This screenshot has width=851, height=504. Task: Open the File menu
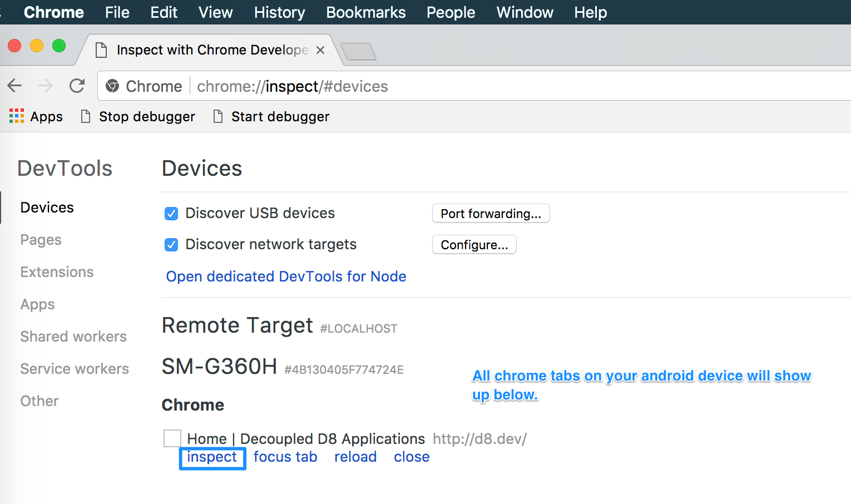[x=117, y=12]
